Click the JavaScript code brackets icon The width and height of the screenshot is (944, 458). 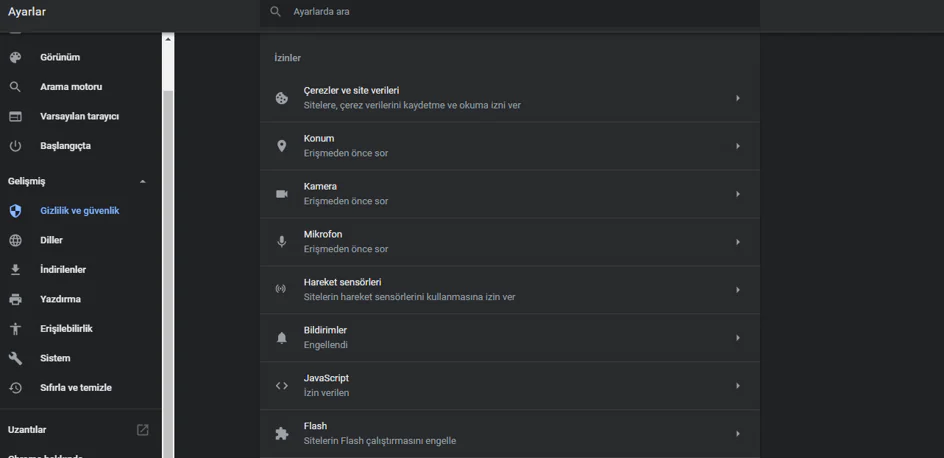click(x=282, y=386)
